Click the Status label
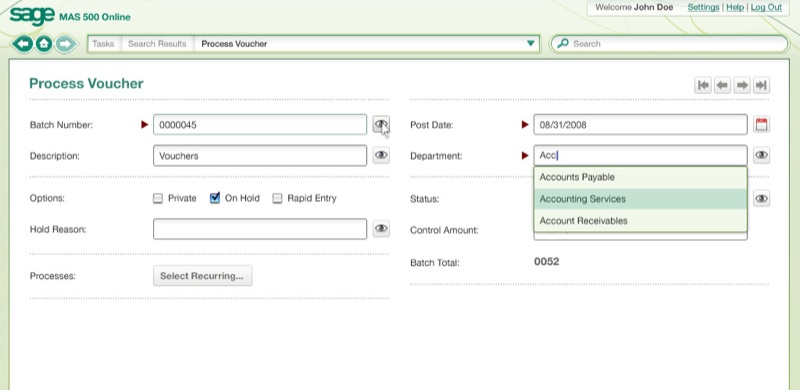The width and height of the screenshot is (800, 390). [424, 199]
